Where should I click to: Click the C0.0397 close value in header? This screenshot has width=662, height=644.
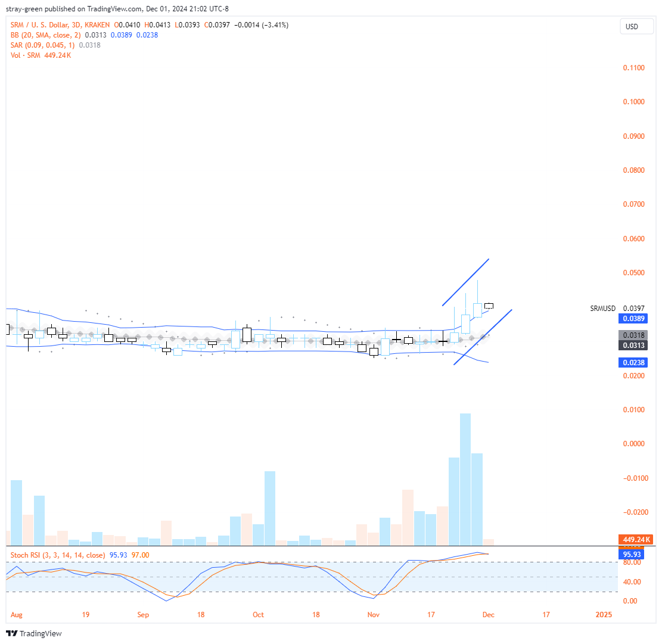(x=217, y=25)
